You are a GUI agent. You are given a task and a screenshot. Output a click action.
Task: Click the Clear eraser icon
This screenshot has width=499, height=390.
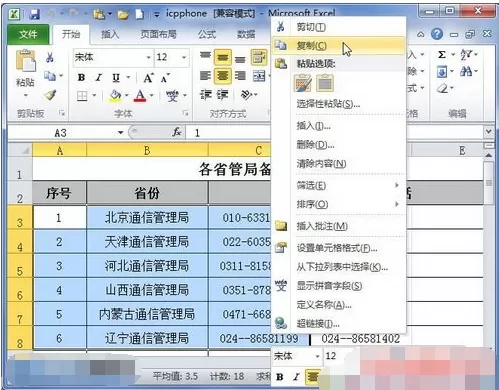[442, 88]
